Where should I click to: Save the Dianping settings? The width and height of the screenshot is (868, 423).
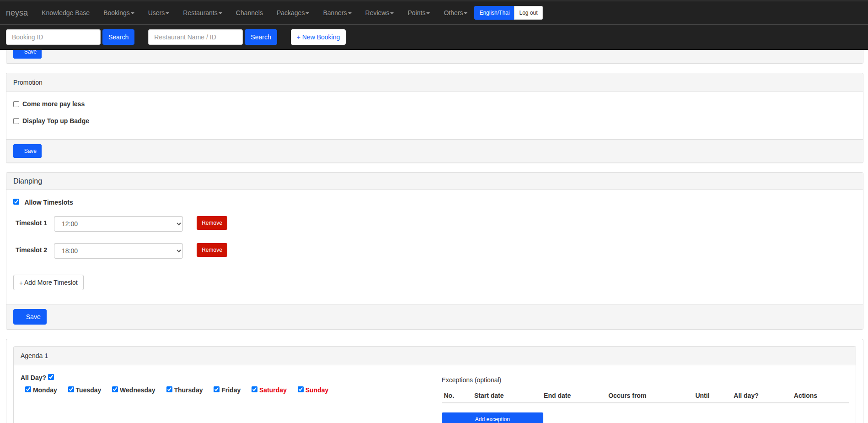(30, 317)
